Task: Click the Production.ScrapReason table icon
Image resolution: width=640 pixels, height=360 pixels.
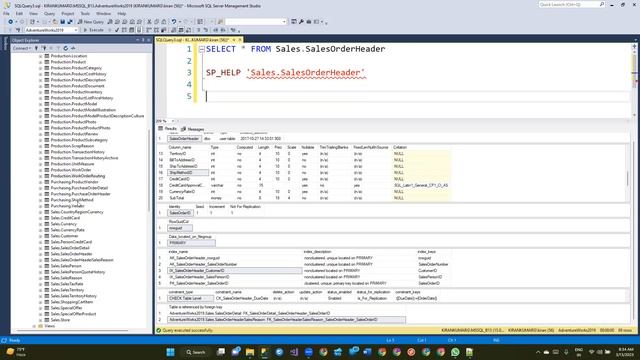Action: (47, 146)
